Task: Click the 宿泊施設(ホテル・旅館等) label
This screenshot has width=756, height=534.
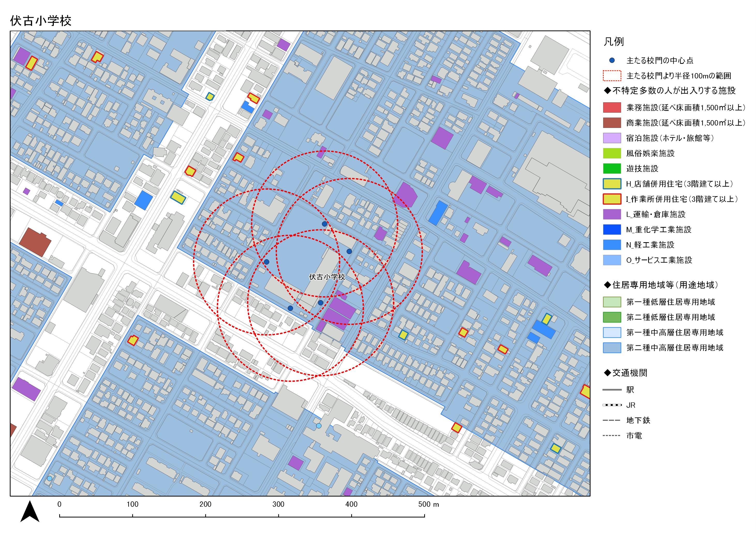Action: 670,138
